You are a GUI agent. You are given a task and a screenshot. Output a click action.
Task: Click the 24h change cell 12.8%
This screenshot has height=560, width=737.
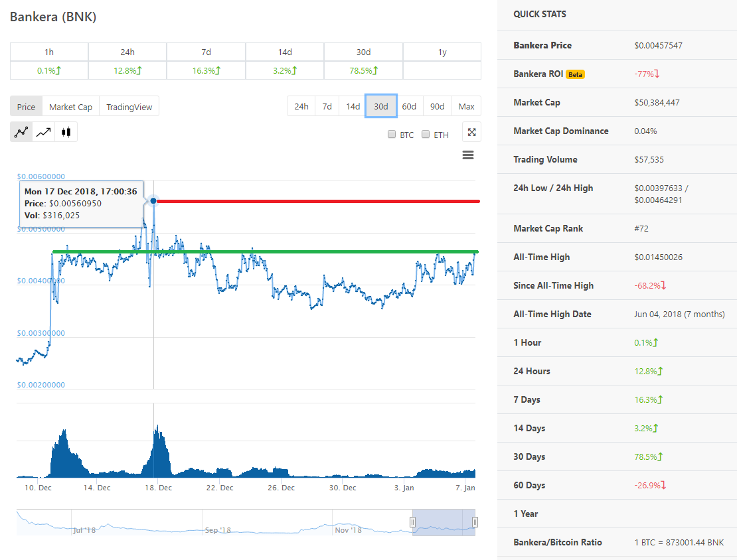pos(127,70)
